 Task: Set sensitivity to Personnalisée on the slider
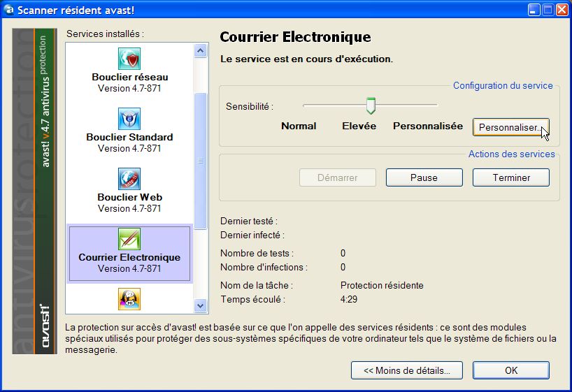pyautogui.click(x=436, y=106)
